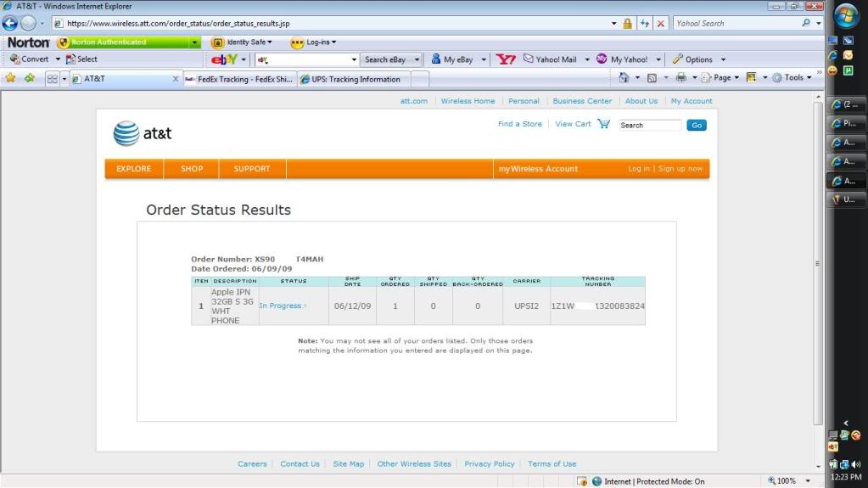The height and width of the screenshot is (488, 868).
Task: Open the EXPLORE menu
Action: [134, 169]
